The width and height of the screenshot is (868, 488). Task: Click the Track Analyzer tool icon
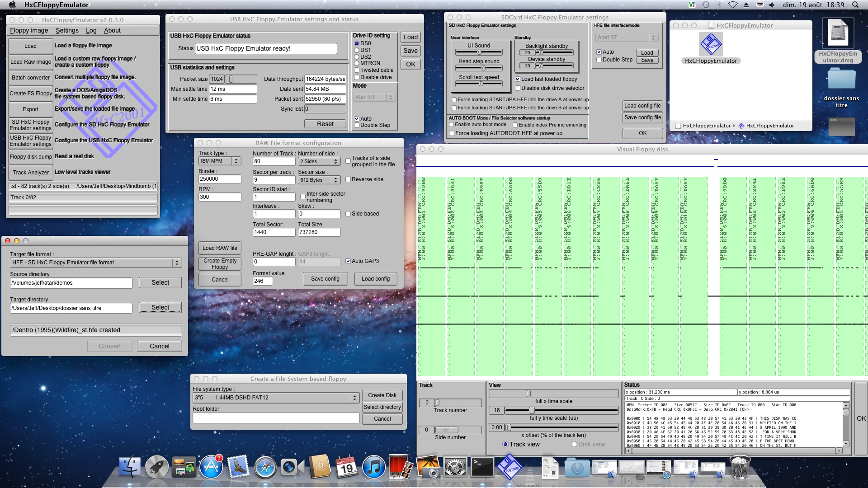click(30, 172)
